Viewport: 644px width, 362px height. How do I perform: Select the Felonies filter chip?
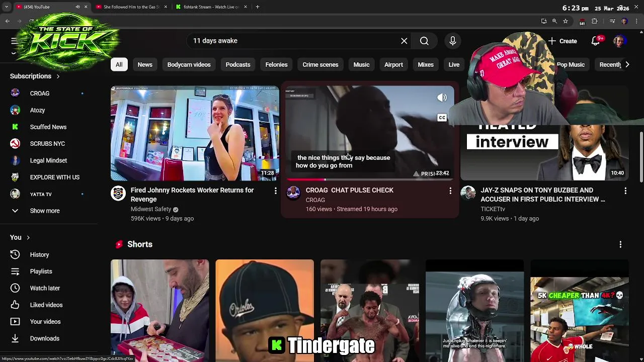[276, 64]
